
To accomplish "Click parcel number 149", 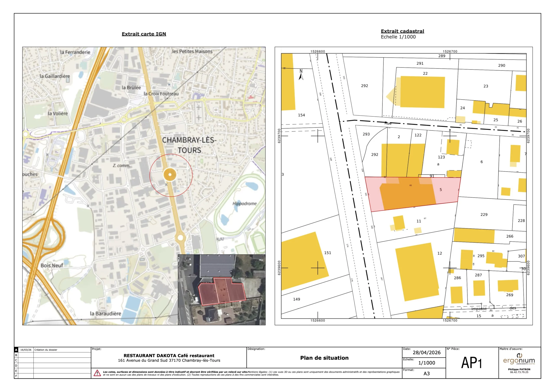I will point(297,299).
